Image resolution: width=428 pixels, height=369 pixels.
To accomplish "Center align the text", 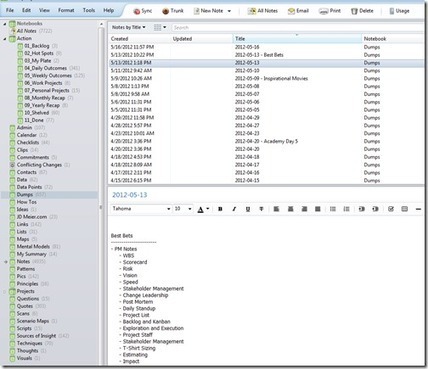I will pyautogui.click(x=290, y=209).
